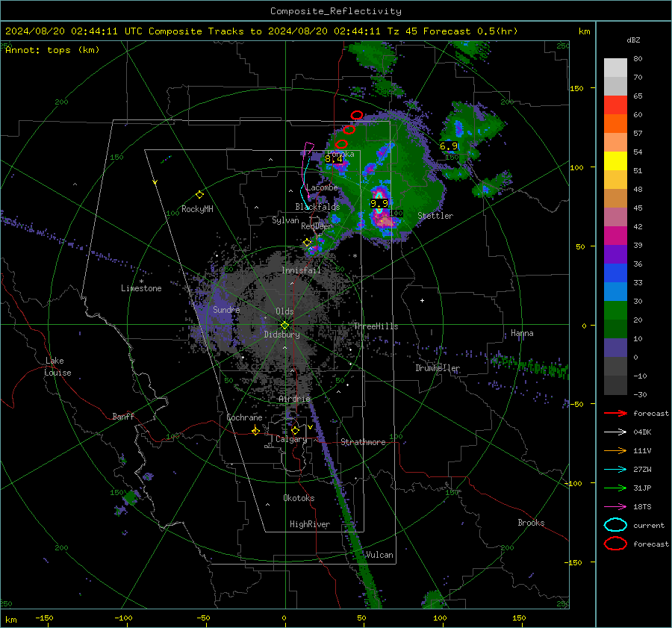Click the Lake Louise map label
The width and height of the screenshot is (672, 628).
[x=57, y=367]
